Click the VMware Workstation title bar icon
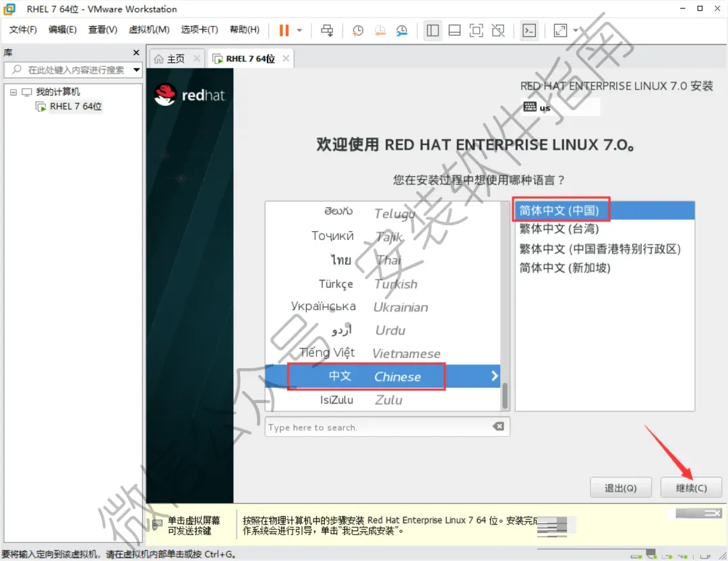This screenshot has height=561, width=728. (x=9, y=9)
